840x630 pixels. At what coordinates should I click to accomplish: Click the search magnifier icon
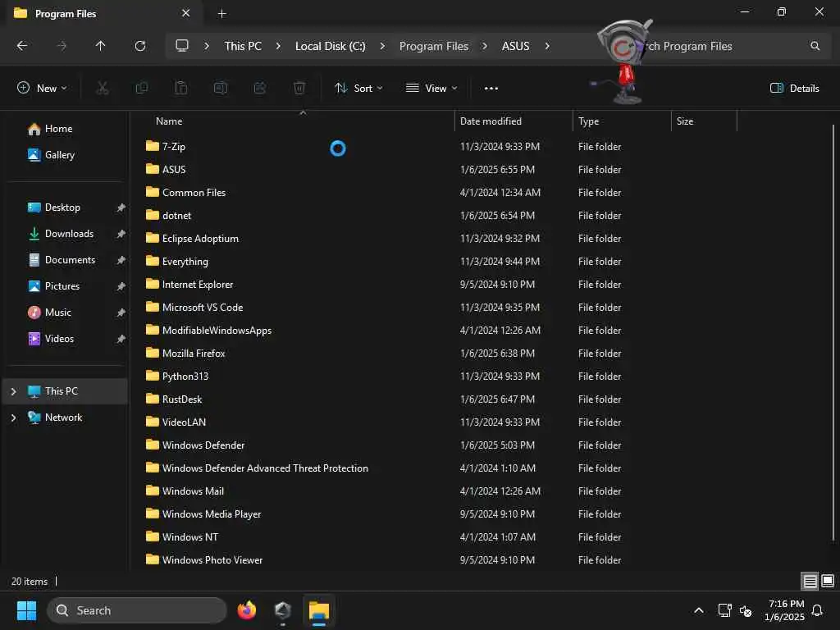click(815, 46)
